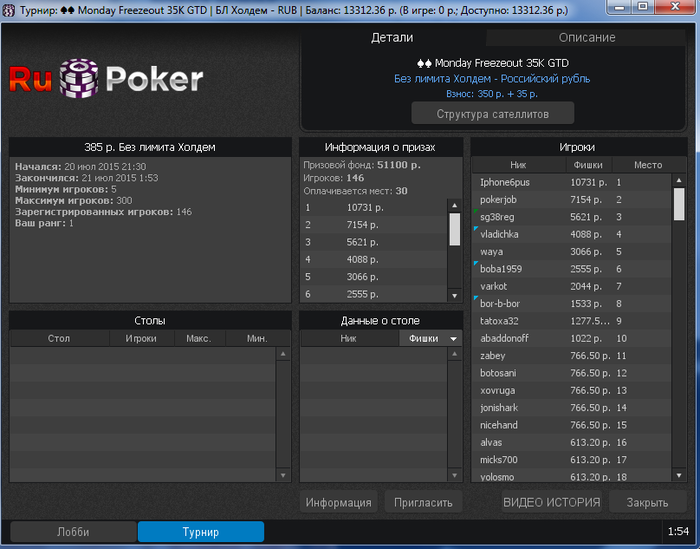Minimize the tournament window
700x549 pixels.
(619, 7)
